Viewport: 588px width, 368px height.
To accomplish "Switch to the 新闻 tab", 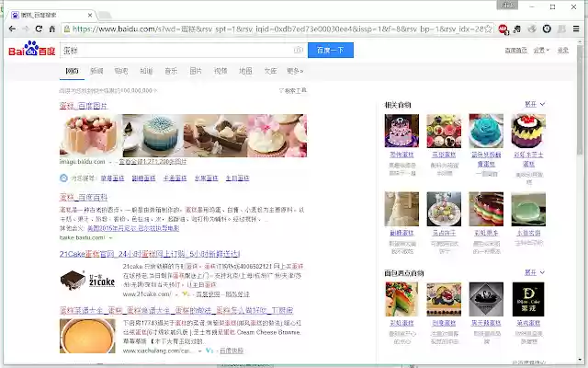I will 96,71.
